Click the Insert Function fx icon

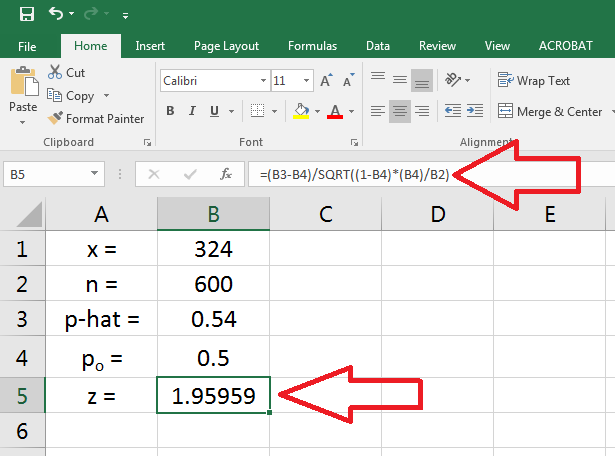(226, 174)
